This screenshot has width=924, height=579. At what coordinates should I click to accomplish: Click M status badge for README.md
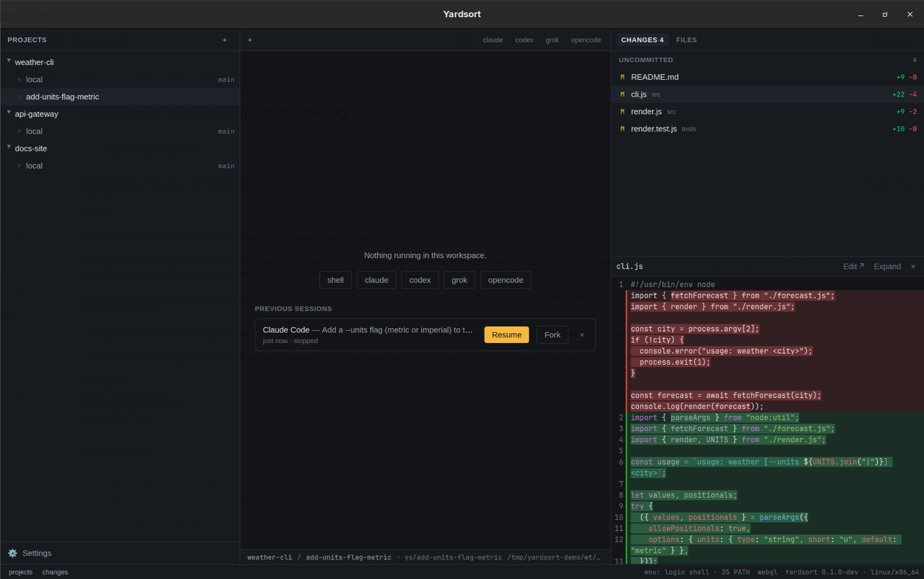(622, 77)
